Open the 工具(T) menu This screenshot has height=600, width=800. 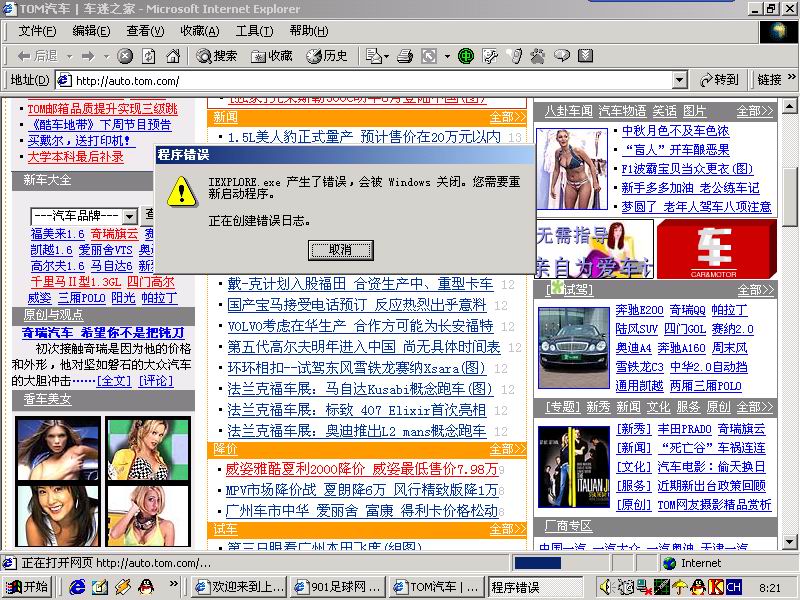255,31
